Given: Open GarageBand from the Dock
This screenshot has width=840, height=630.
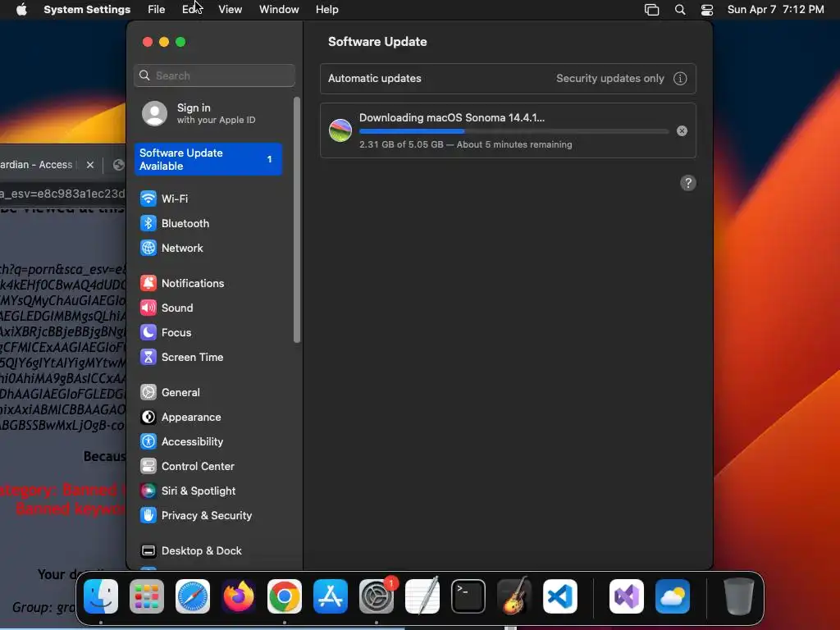Looking at the screenshot, I should click(x=514, y=596).
